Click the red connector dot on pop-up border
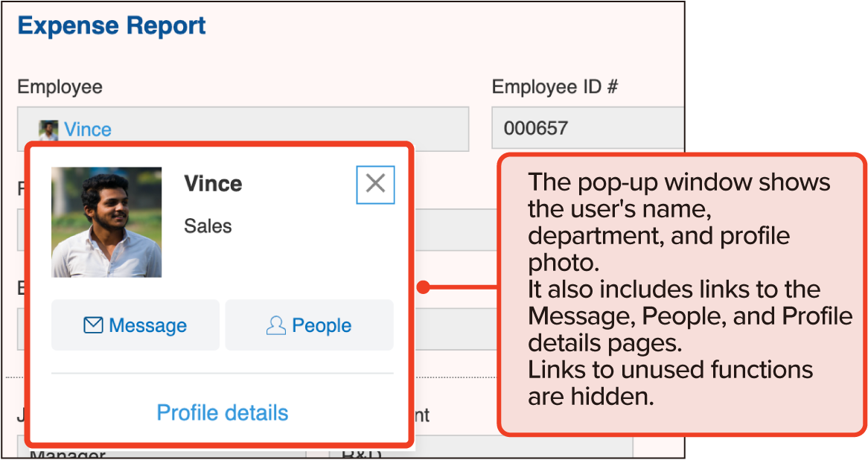The image size is (868, 460). (422, 287)
